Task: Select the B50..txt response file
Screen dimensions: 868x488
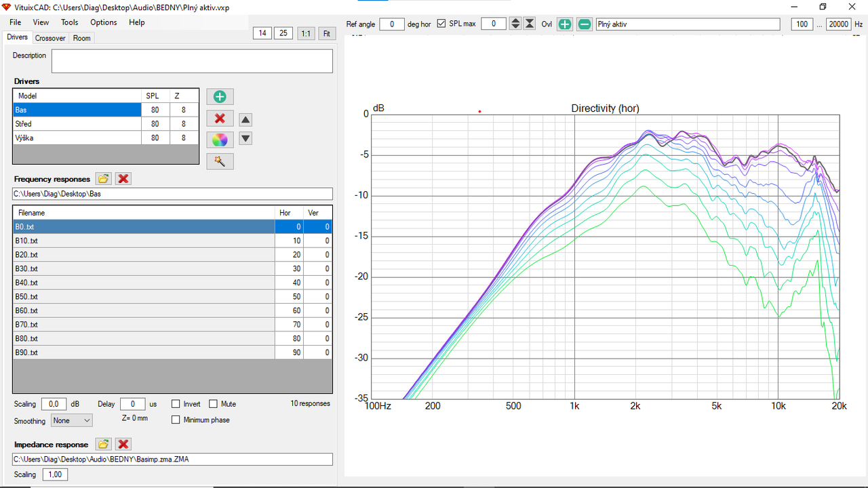Action: 172,297
